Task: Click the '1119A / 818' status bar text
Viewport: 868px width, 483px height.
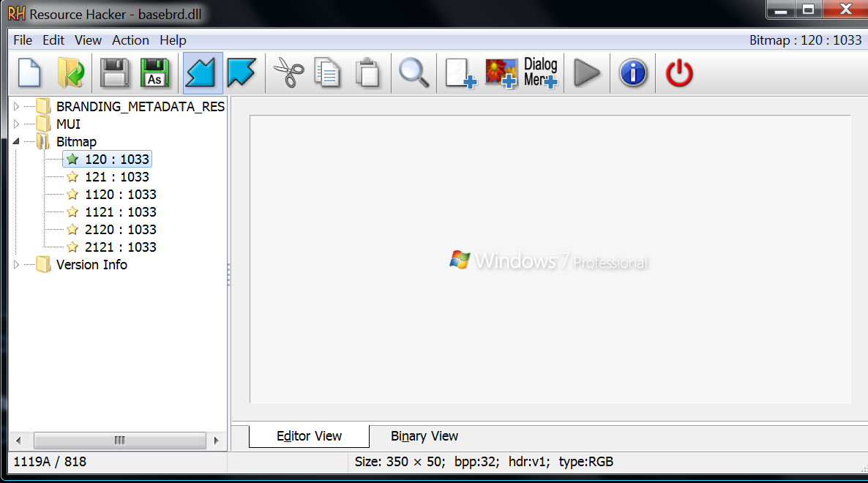Action: click(50, 462)
